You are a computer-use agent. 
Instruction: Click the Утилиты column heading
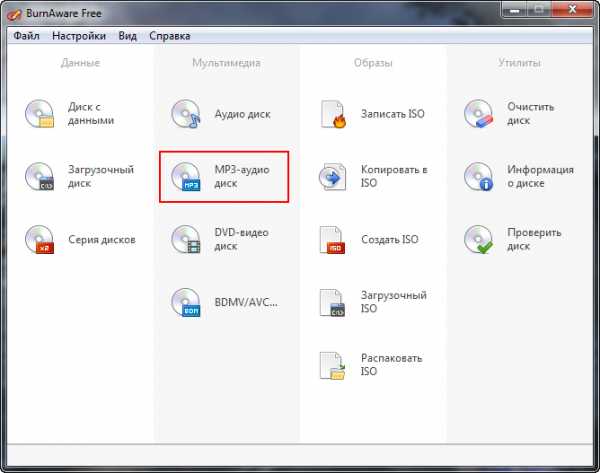pos(519,63)
